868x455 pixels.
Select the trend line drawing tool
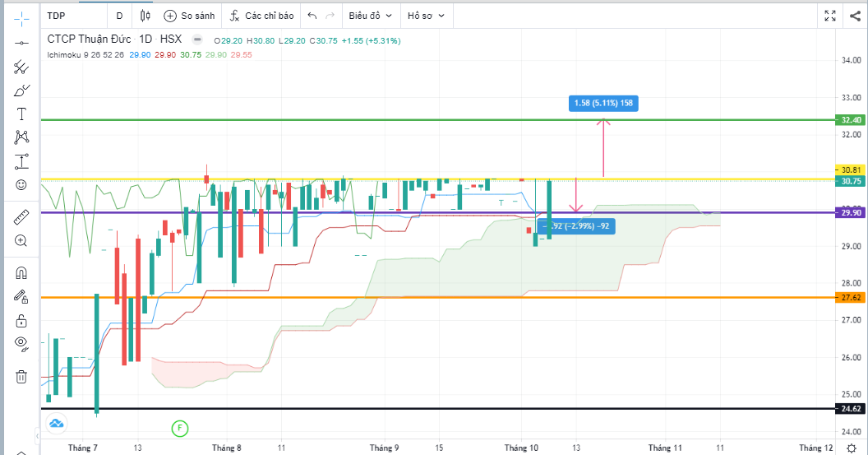[x=22, y=43]
